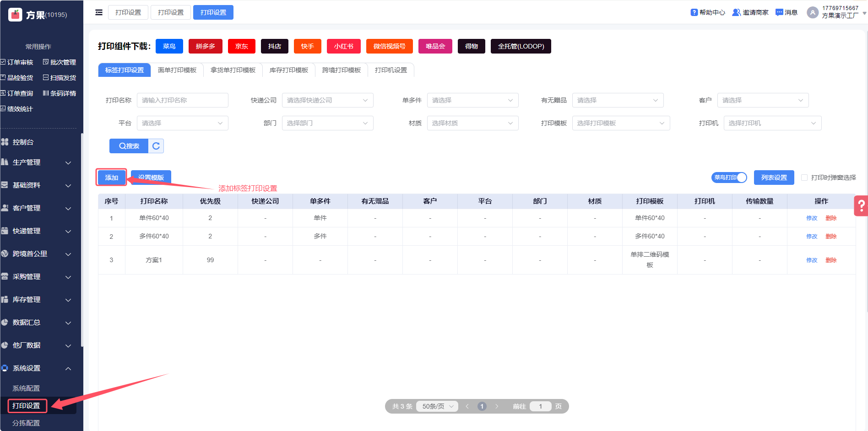Open the 控制台 dashboard in the sidebar
Image resolution: width=868 pixels, height=431 pixels.
tap(23, 142)
